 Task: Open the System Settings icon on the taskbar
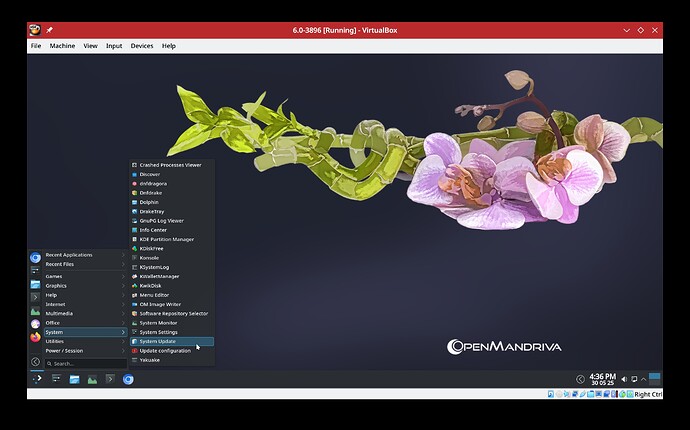(x=56, y=379)
